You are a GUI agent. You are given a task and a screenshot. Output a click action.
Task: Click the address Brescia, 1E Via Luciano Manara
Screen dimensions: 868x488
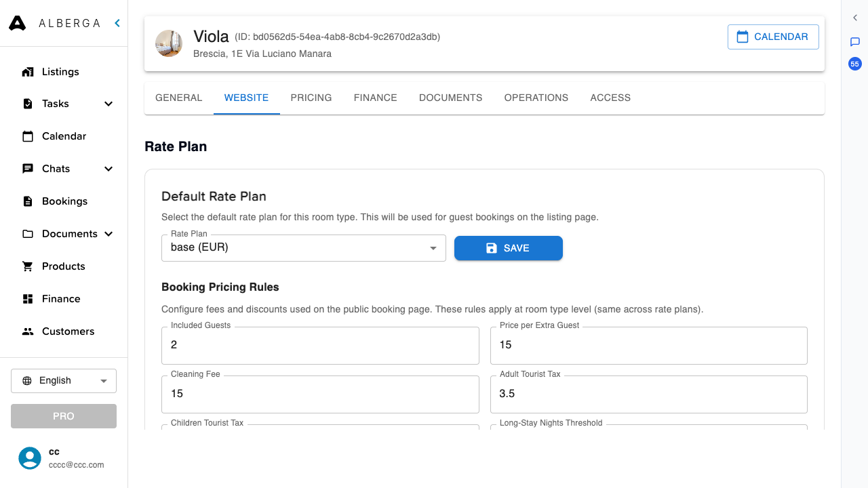262,54
